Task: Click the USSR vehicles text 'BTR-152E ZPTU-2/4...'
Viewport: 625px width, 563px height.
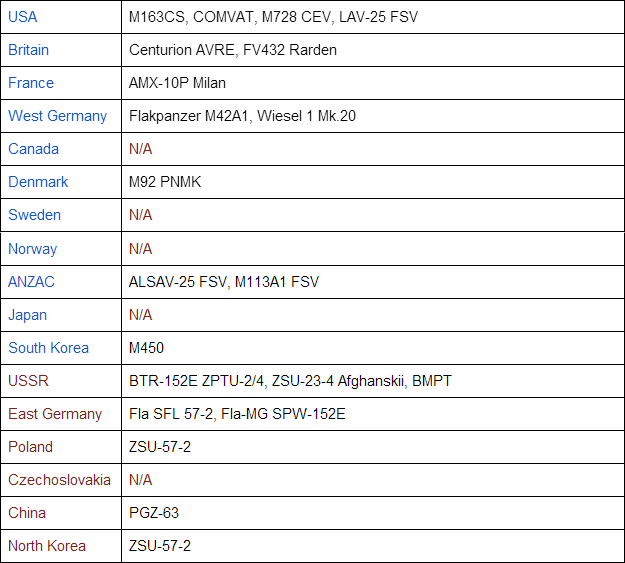Action: [290, 381]
